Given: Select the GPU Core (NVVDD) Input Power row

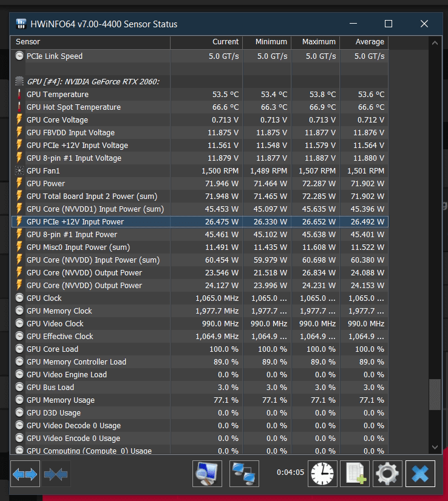Looking at the screenshot, I should click(200, 260).
